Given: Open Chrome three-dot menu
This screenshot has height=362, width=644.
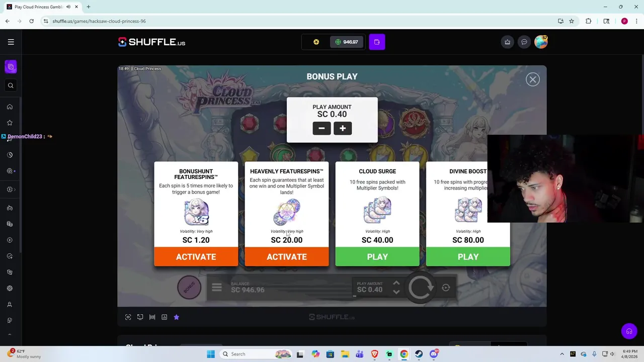Looking at the screenshot, I should [636, 21].
